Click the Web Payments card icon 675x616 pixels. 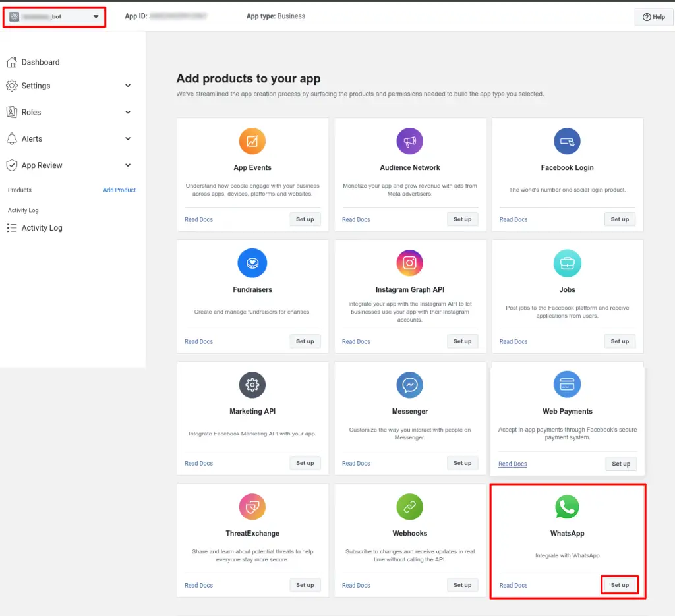(x=567, y=384)
